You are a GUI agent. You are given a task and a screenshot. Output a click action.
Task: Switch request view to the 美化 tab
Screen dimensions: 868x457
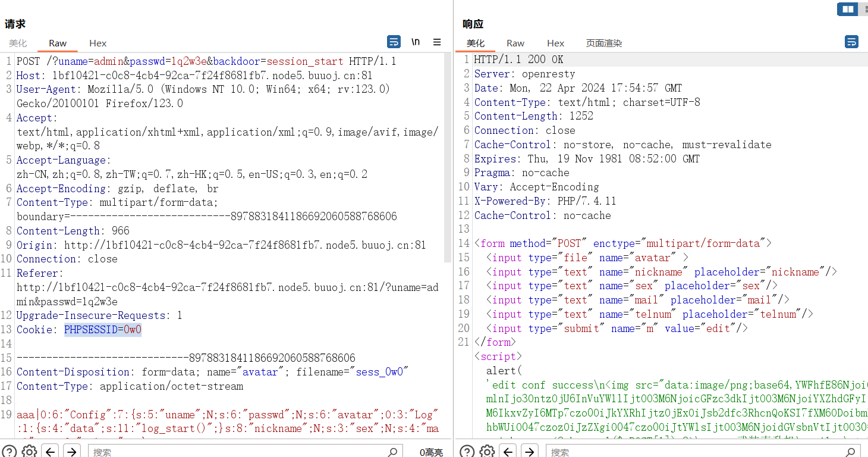click(18, 43)
